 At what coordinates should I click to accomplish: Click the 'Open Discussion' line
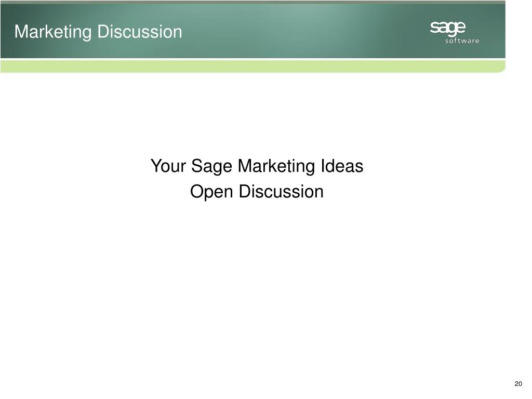[x=257, y=192]
